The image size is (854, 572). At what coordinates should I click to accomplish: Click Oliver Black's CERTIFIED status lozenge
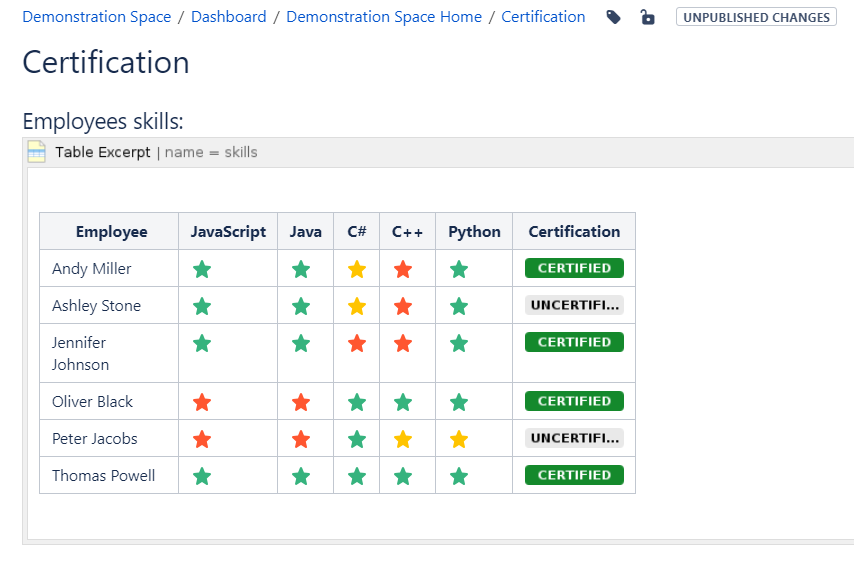(x=574, y=401)
